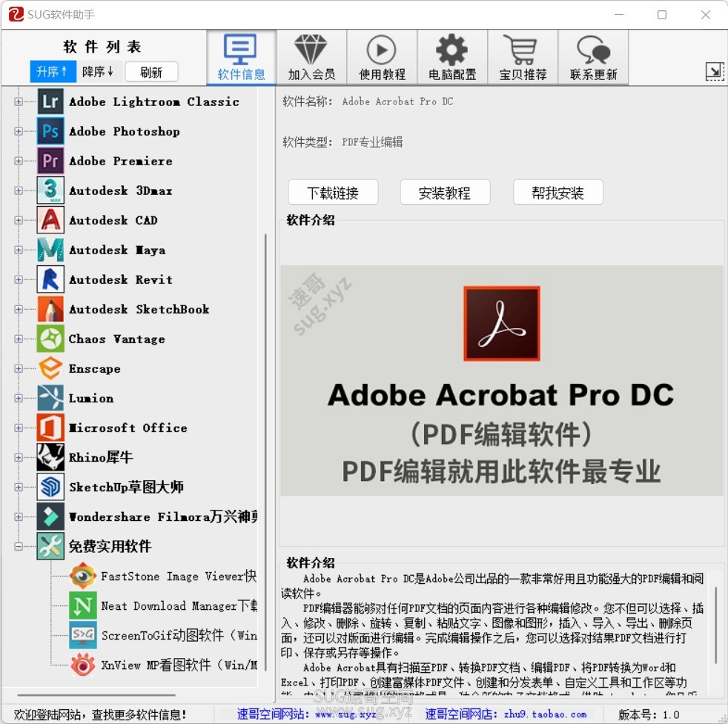Viewport: 728px width, 724px height.
Task: Expand the Autodesk CAD tree node
Action: coord(18,220)
